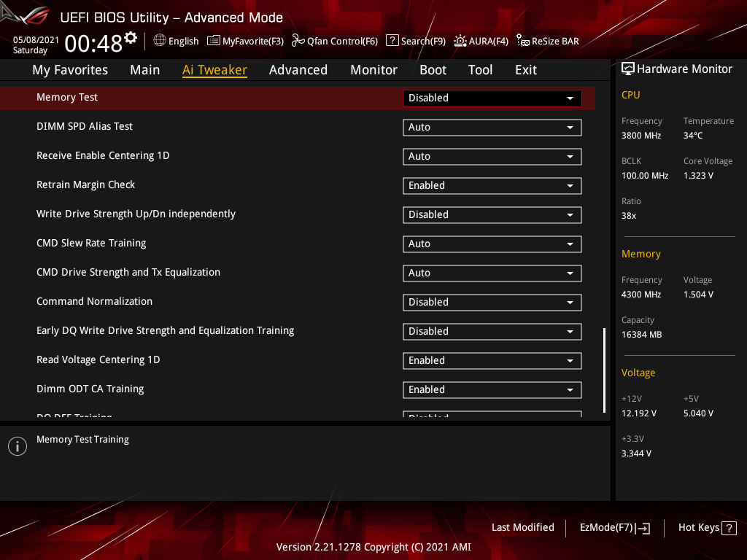
Task: Open the Monitor tab
Action: tap(374, 70)
